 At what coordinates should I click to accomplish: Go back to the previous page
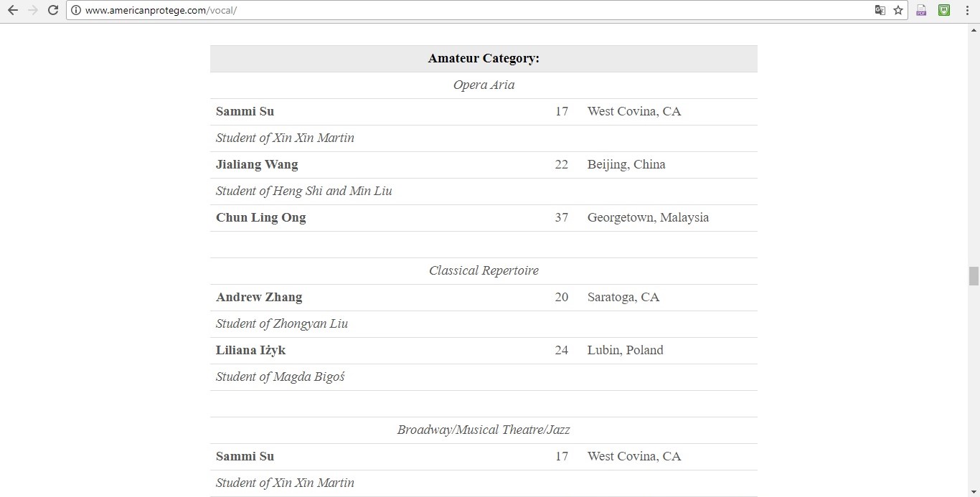pos(12,10)
